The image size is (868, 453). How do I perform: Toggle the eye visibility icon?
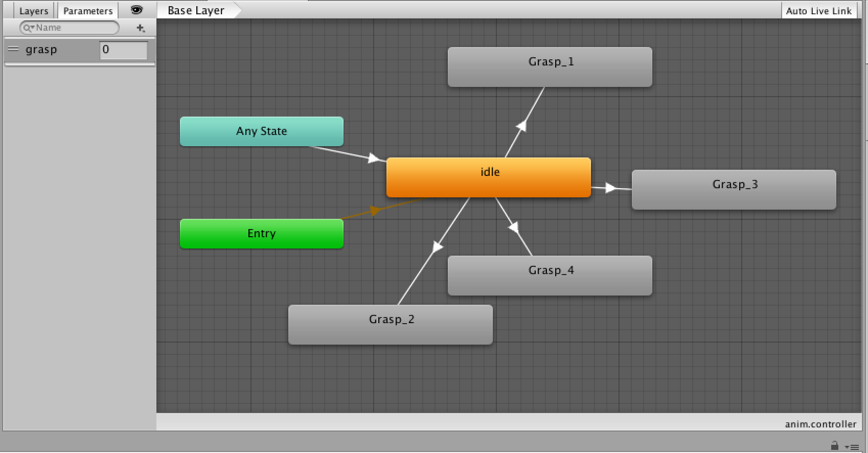pyautogui.click(x=136, y=10)
